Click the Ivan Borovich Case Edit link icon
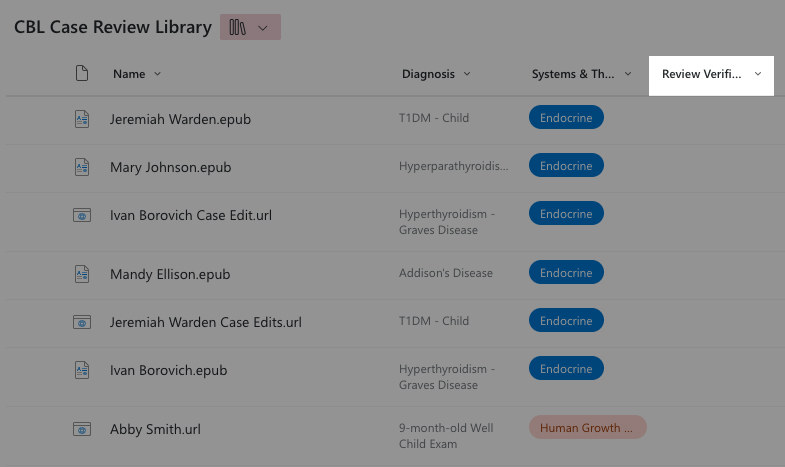This screenshot has width=785, height=467. pos(82,215)
